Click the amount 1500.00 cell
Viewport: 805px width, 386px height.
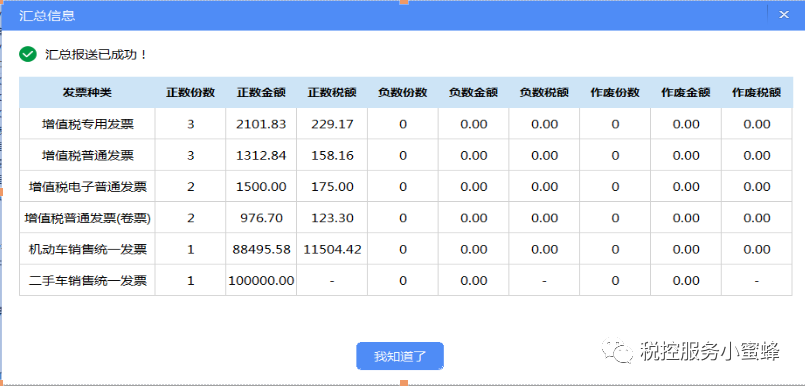point(261,187)
